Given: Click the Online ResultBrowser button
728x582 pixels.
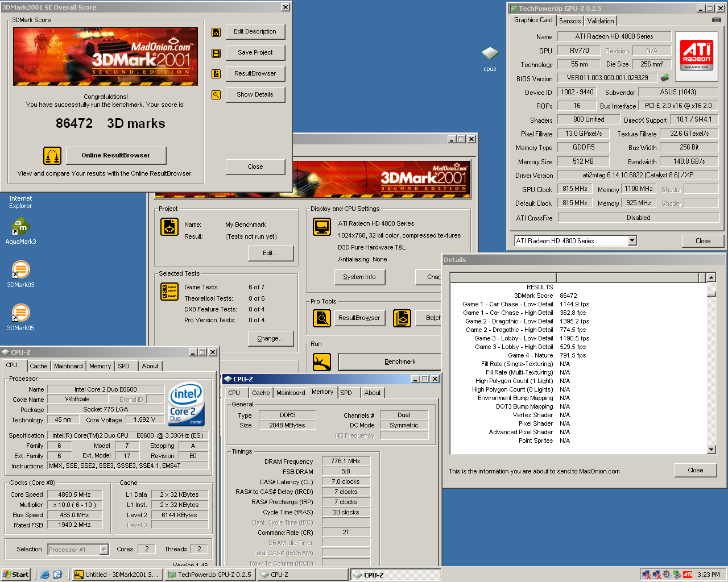Looking at the screenshot, I should 116,155.
